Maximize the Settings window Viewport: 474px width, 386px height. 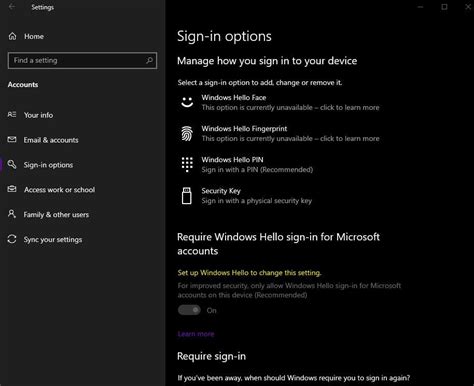tap(444, 7)
